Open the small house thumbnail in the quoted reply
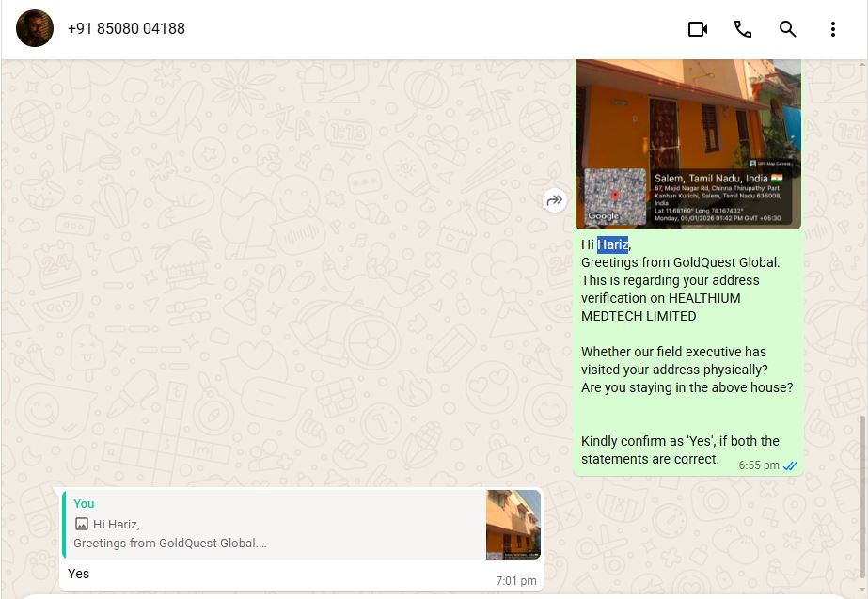The width and height of the screenshot is (868, 599). click(x=513, y=525)
